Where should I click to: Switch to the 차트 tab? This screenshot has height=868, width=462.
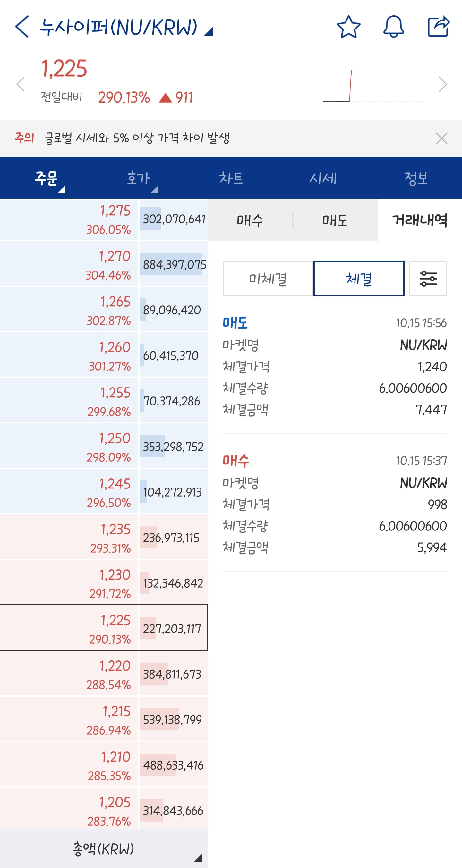click(231, 178)
